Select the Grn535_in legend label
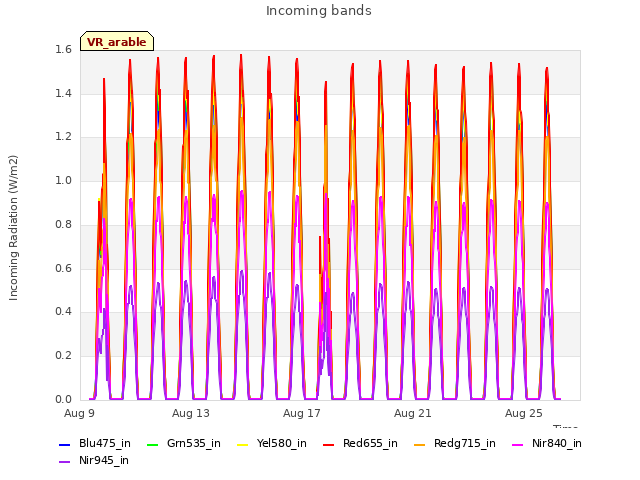Image resolution: width=640 pixels, height=480 pixels. pos(194,444)
